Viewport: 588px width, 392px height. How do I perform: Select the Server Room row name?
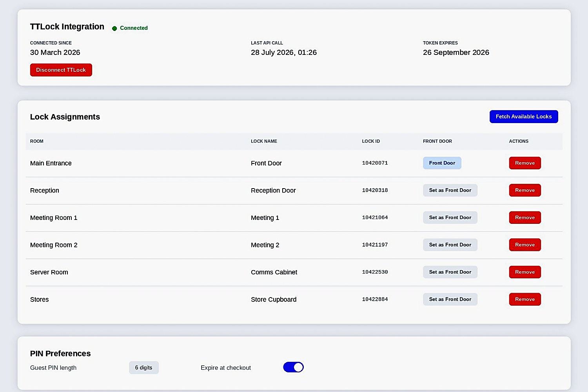pyautogui.click(x=49, y=272)
